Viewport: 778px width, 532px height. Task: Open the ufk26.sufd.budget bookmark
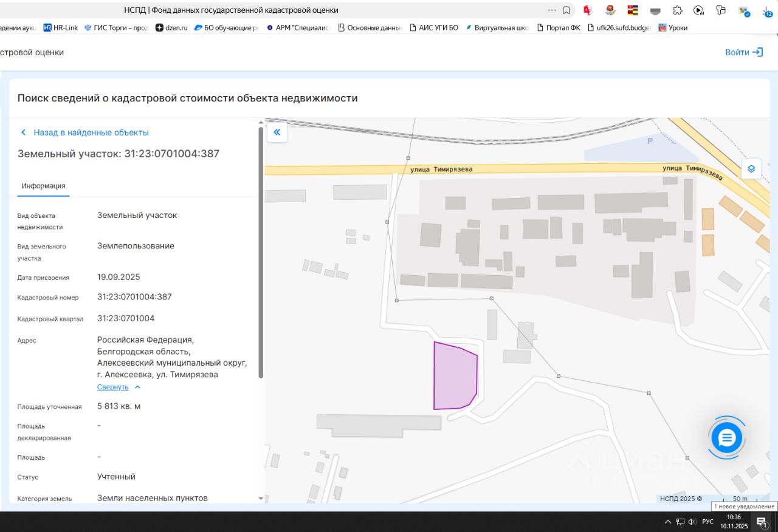[619, 27]
